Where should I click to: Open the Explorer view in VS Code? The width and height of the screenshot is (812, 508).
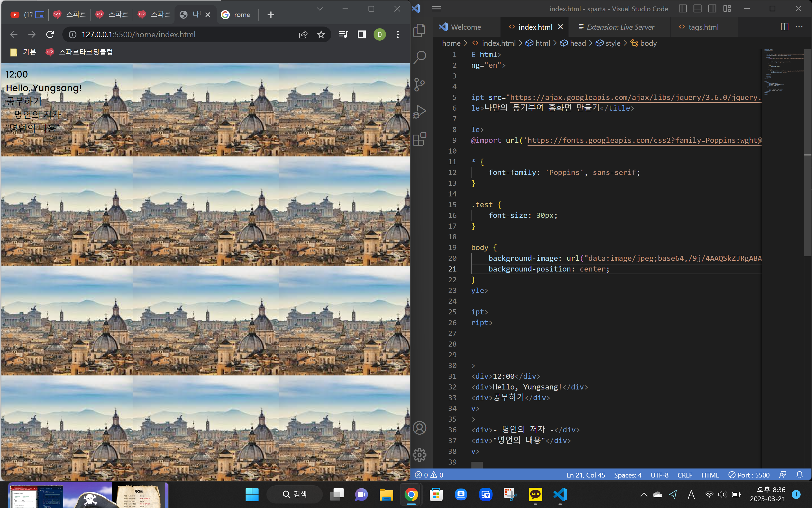[420, 30]
